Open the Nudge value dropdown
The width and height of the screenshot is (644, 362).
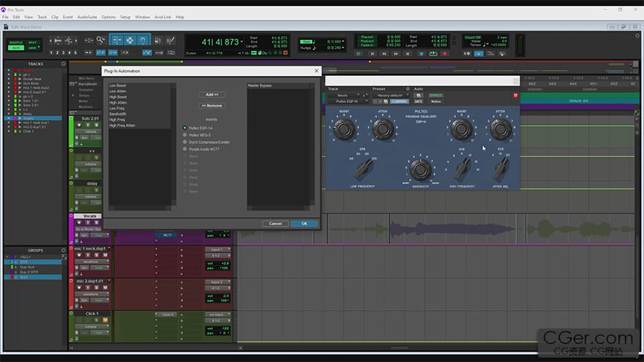tap(343, 48)
